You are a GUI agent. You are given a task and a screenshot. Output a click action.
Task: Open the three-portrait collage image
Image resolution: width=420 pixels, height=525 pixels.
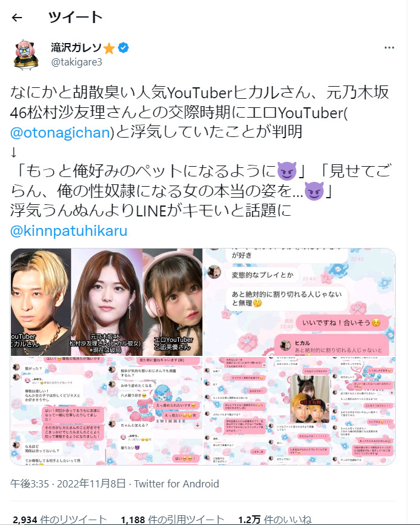(107, 302)
